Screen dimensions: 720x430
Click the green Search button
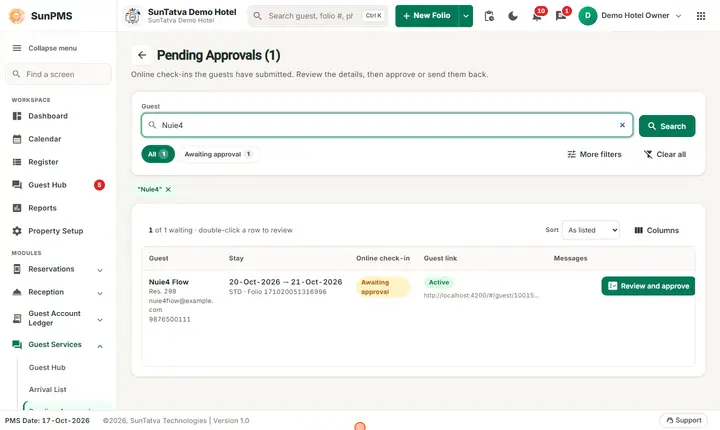pos(667,126)
